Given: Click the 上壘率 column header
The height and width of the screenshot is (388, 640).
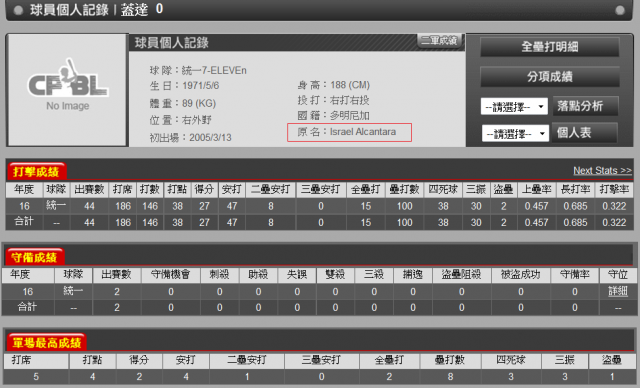Looking at the screenshot, I should pos(536,189).
